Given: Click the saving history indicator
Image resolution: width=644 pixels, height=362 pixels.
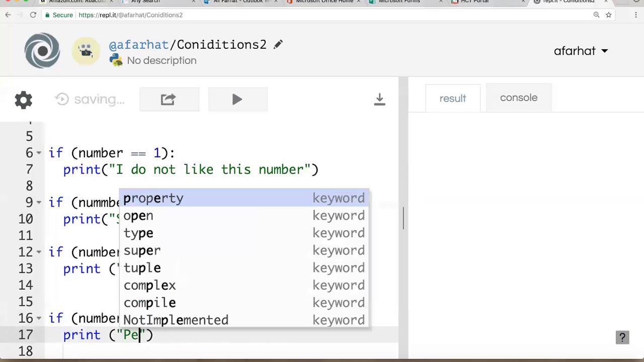Looking at the screenshot, I should pos(90,99).
